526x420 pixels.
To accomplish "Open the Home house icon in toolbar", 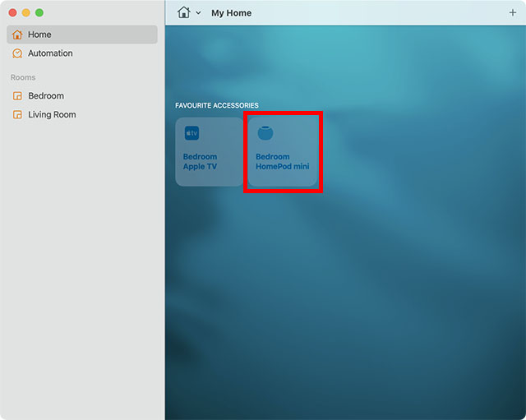I will coord(183,13).
